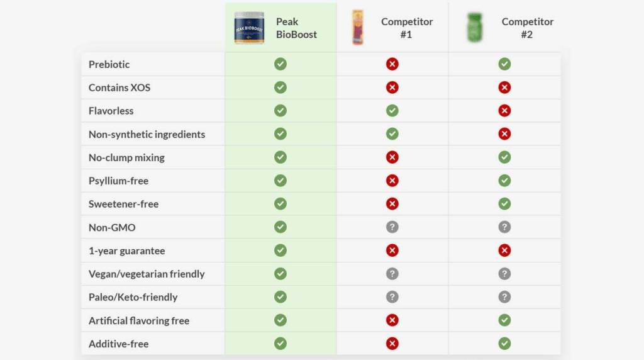Viewport: 644px width, 360px height.
Task: Click Competitor #2's red X for Contains XOS
Action: tap(504, 87)
